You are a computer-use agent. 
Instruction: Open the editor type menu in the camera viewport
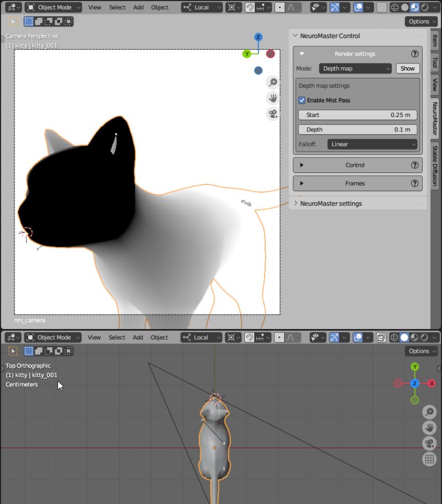(x=13, y=7)
